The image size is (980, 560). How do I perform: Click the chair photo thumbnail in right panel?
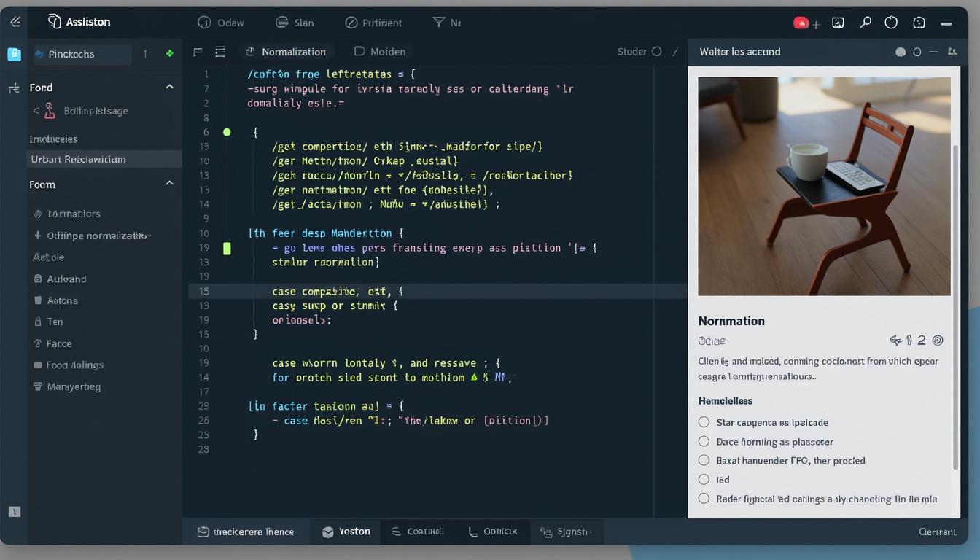click(823, 185)
